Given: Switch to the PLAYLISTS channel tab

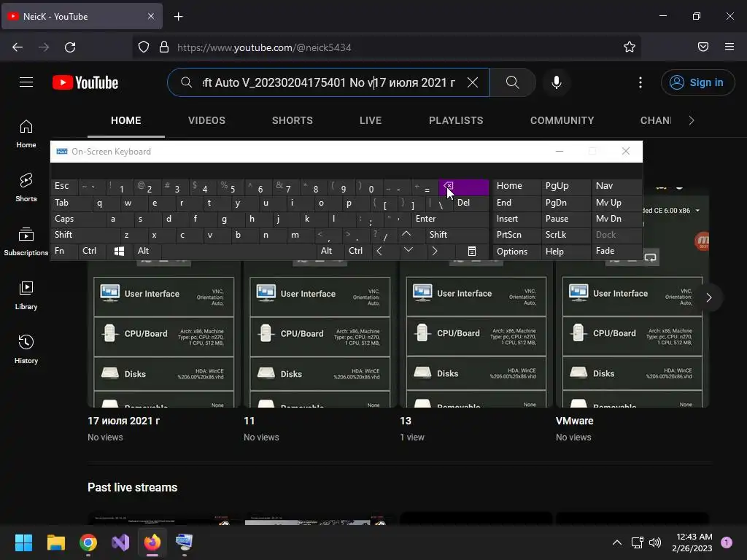Looking at the screenshot, I should [456, 120].
